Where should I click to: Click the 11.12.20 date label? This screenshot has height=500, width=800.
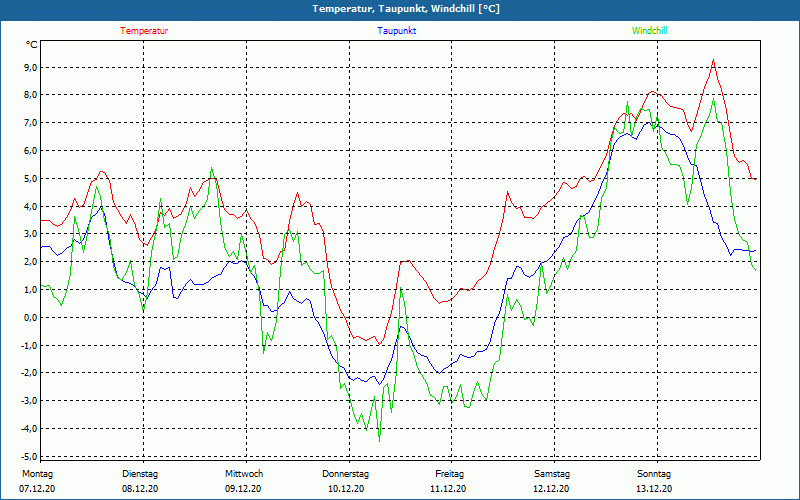[x=448, y=489]
